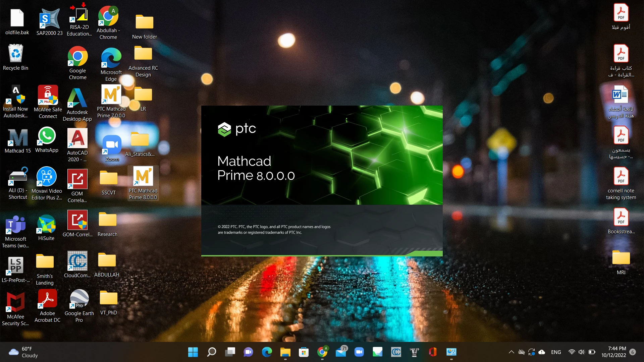Open the ENG language input selector
Screen dimensions: 644x362
coord(556,352)
